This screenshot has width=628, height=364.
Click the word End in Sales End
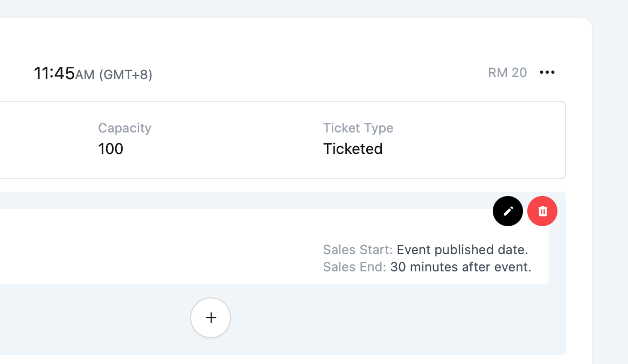click(373, 267)
